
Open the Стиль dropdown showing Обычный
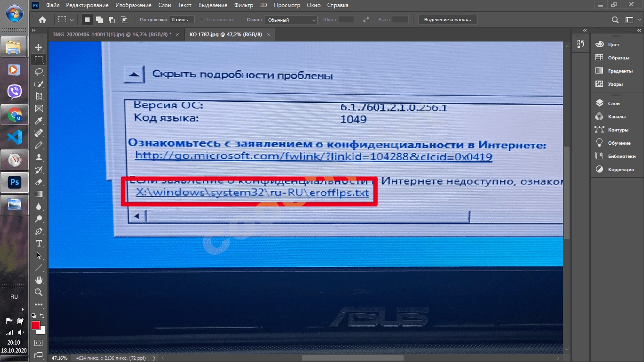290,20
